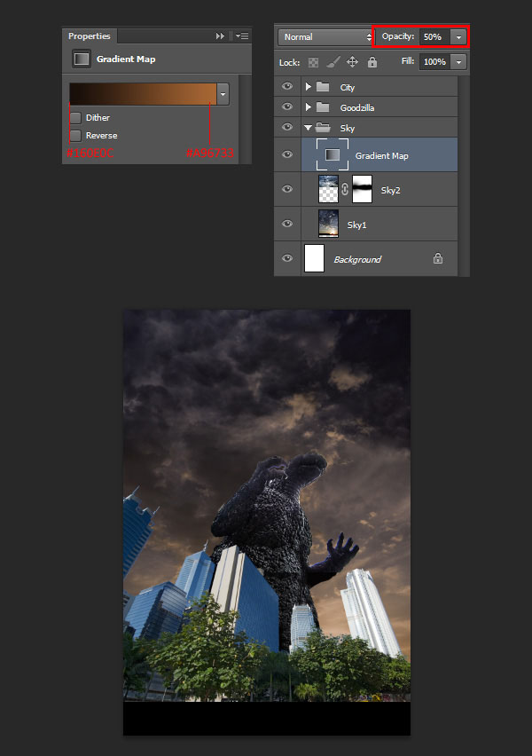Image resolution: width=532 pixels, height=756 pixels.
Task: Expand the City layer group
Action: point(309,87)
